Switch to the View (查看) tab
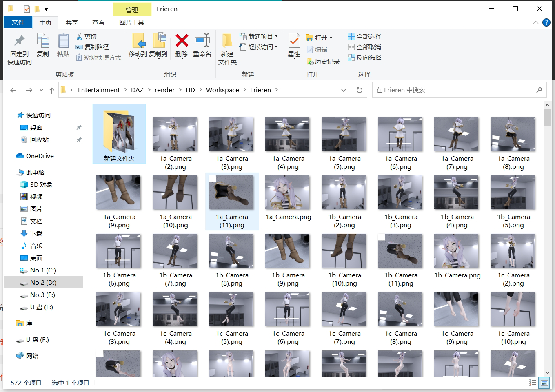555x392 pixels. 98,23
